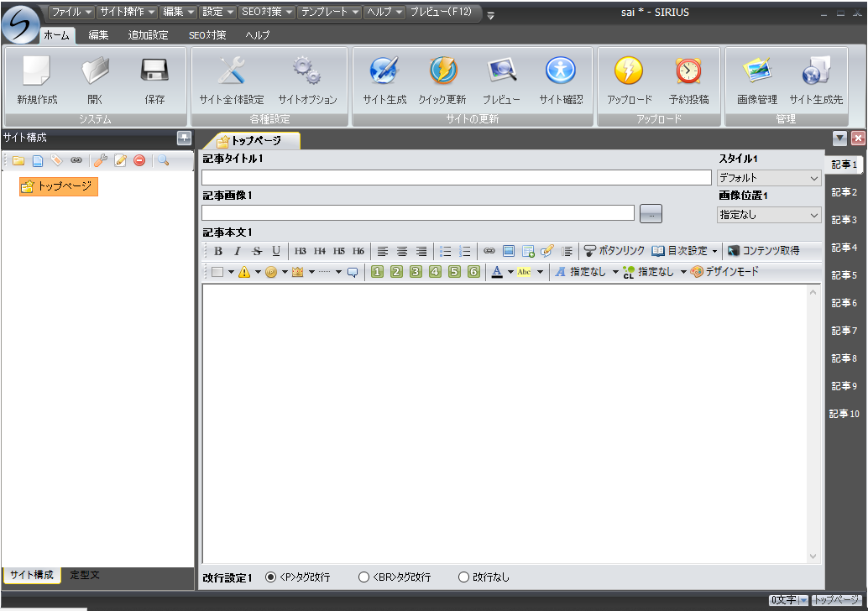Open a site with the 開く icon
The height and width of the screenshot is (611, 868).
point(95,70)
